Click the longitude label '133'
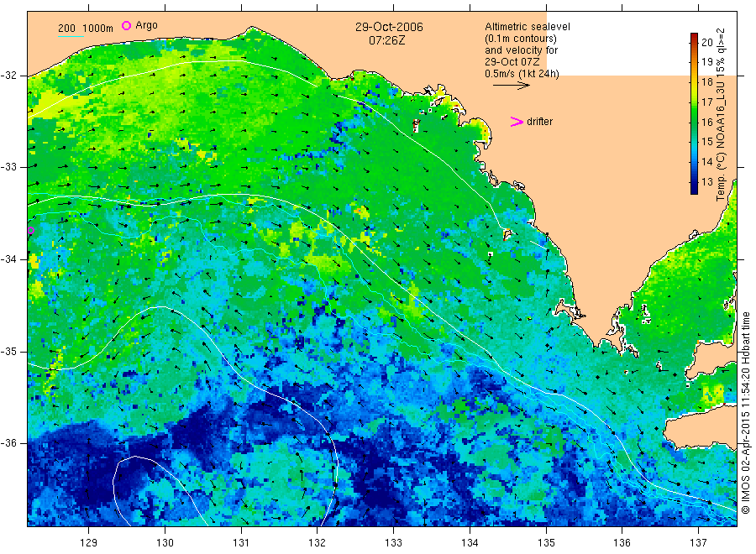The image size is (756, 554). coord(393,543)
